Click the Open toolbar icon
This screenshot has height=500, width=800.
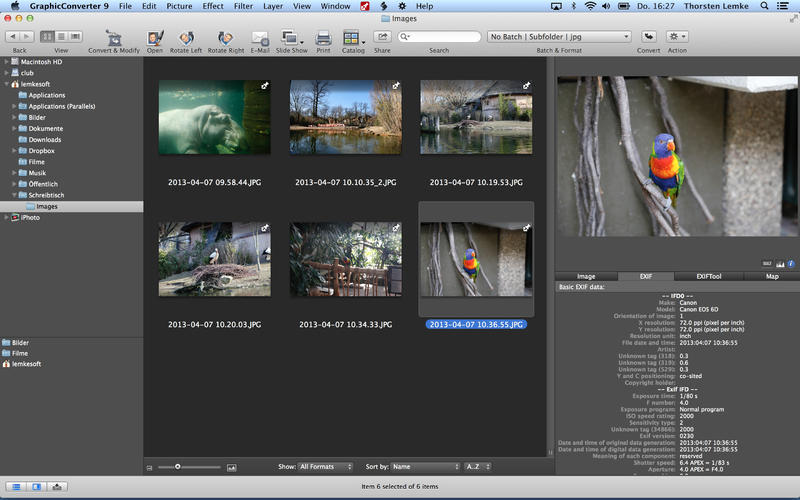coord(154,37)
